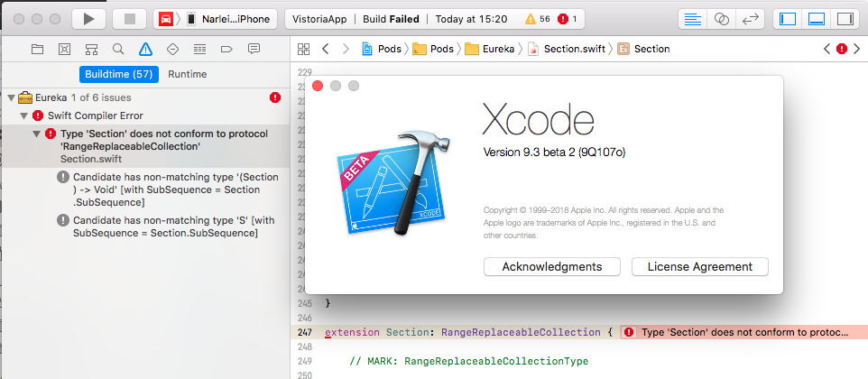Show the Breakpoint navigator
This screenshot has height=379, width=868.
pos(226,50)
